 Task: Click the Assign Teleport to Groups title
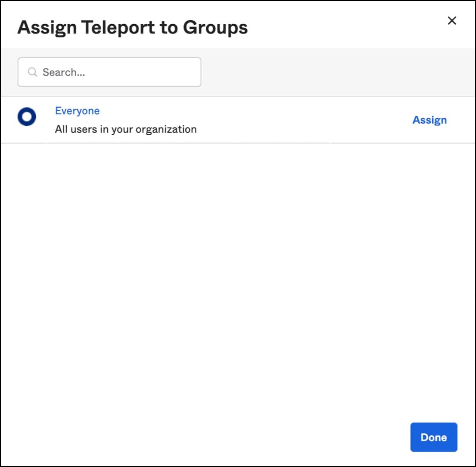(x=132, y=27)
